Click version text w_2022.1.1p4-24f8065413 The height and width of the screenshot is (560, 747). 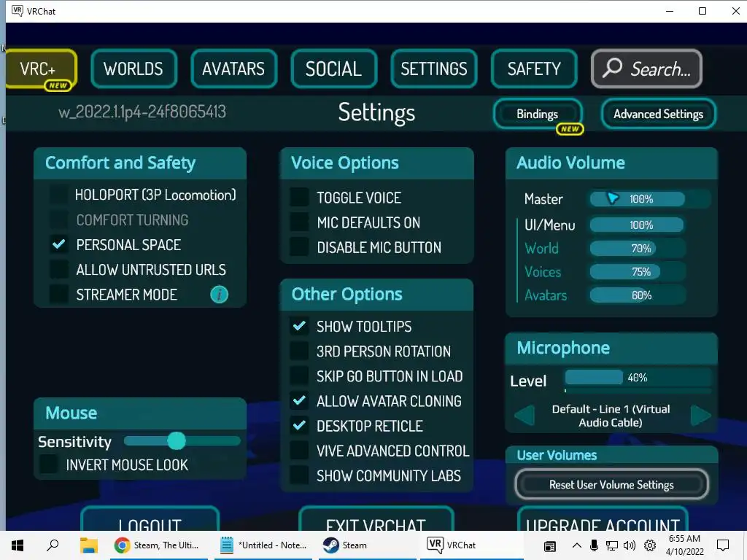point(142,112)
